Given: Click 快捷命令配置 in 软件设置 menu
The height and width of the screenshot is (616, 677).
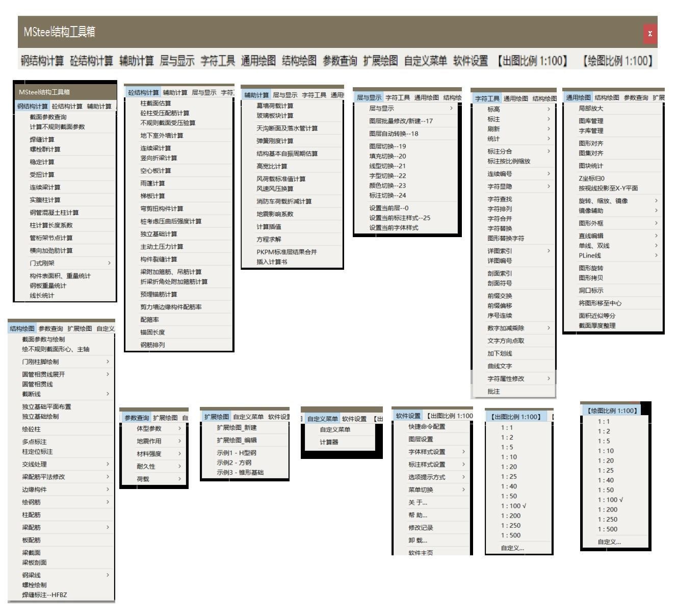Looking at the screenshot, I should coord(427,427).
